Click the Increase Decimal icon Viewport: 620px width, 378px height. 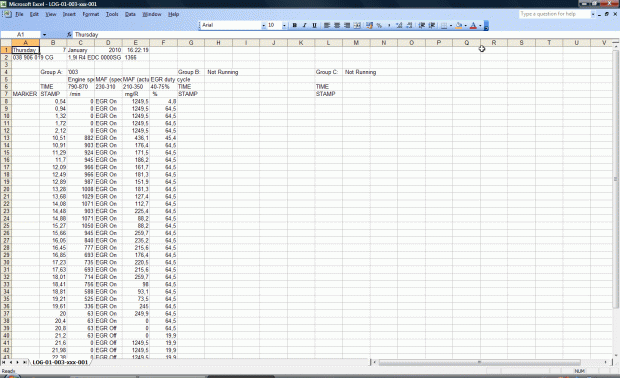point(399,25)
